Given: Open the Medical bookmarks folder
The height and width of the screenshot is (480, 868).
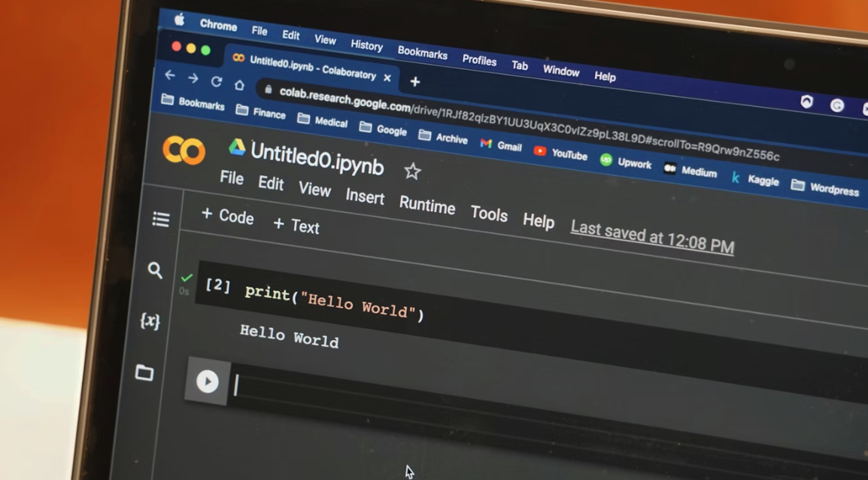Looking at the screenshot, I should (x=322, y=120).
